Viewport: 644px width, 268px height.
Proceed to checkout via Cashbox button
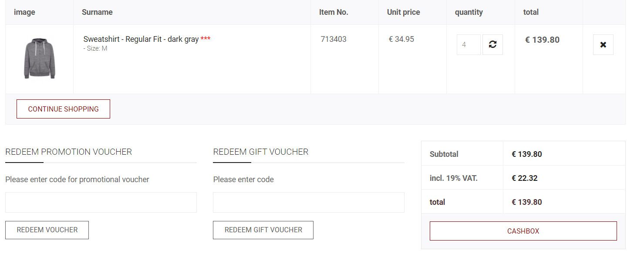[523, 231]
